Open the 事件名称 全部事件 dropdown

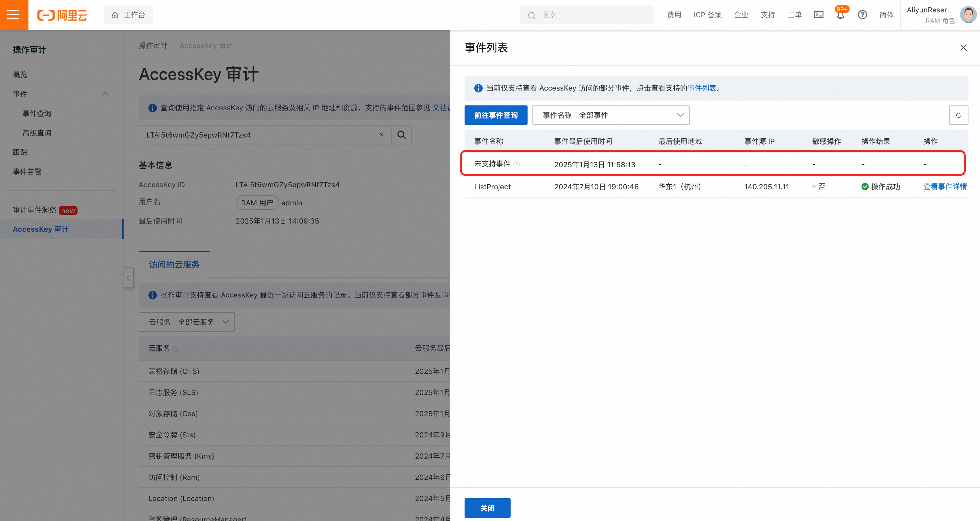[611, 115]
